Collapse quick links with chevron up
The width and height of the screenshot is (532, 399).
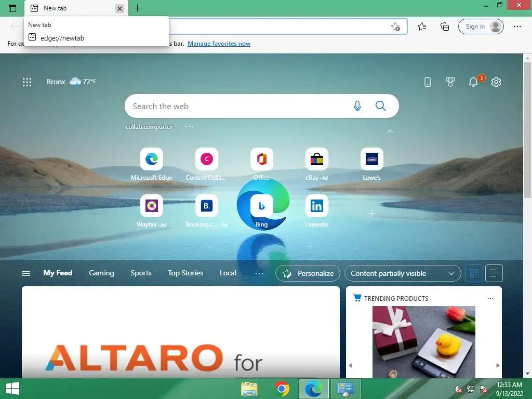click(x=390, y=131)
